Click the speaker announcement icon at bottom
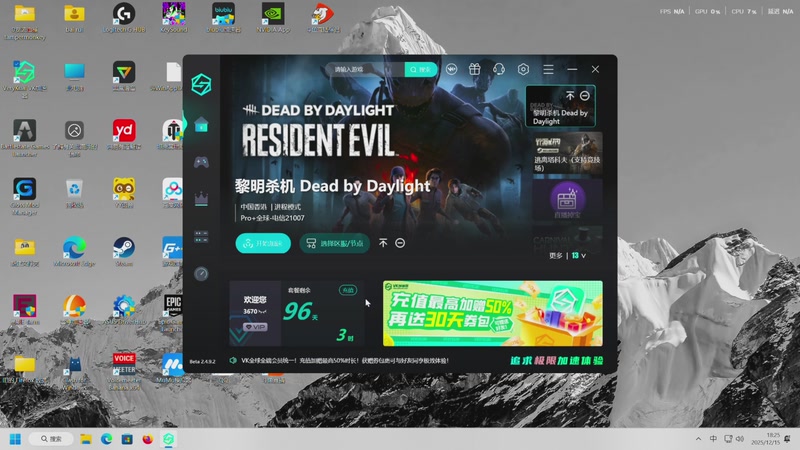The image size is (800, 450). [233, 360]
